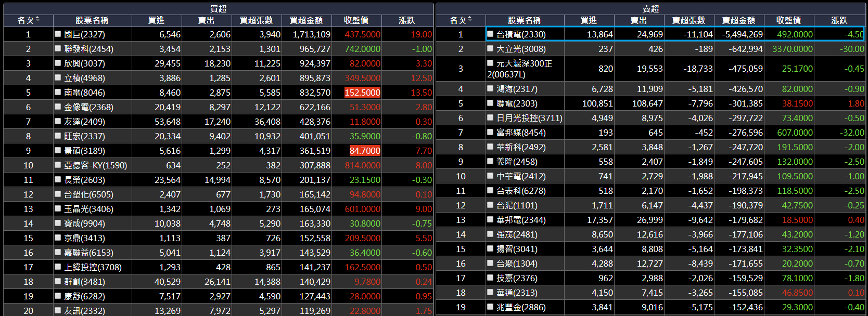Open the stock name 強茂(2481)
The height and width of the screenshot is (316, 868).
coord(517,234)
